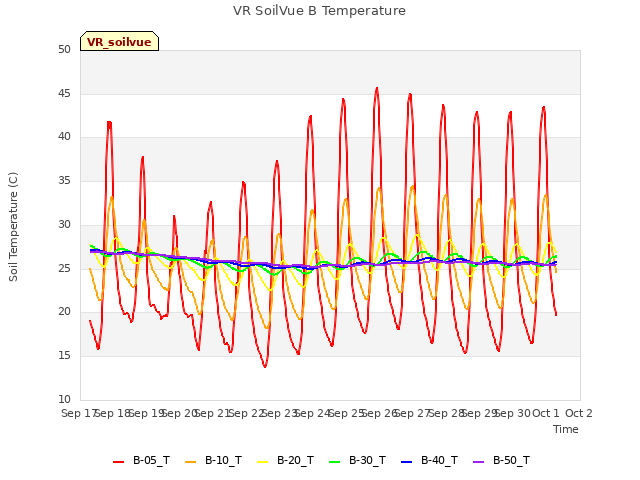Click the Sep 26 x-axis label

[379, 413]
